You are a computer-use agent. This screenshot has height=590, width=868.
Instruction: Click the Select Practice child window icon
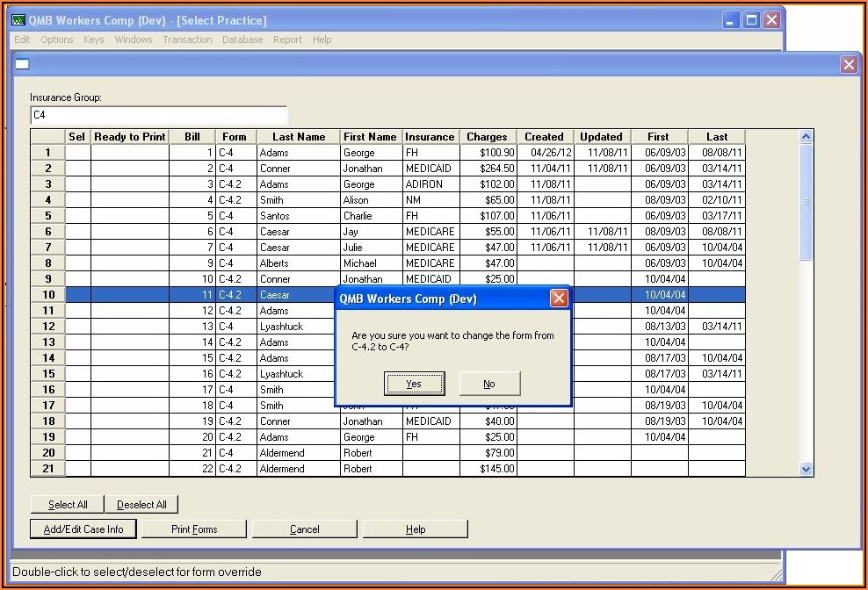(x=22, y=64)
